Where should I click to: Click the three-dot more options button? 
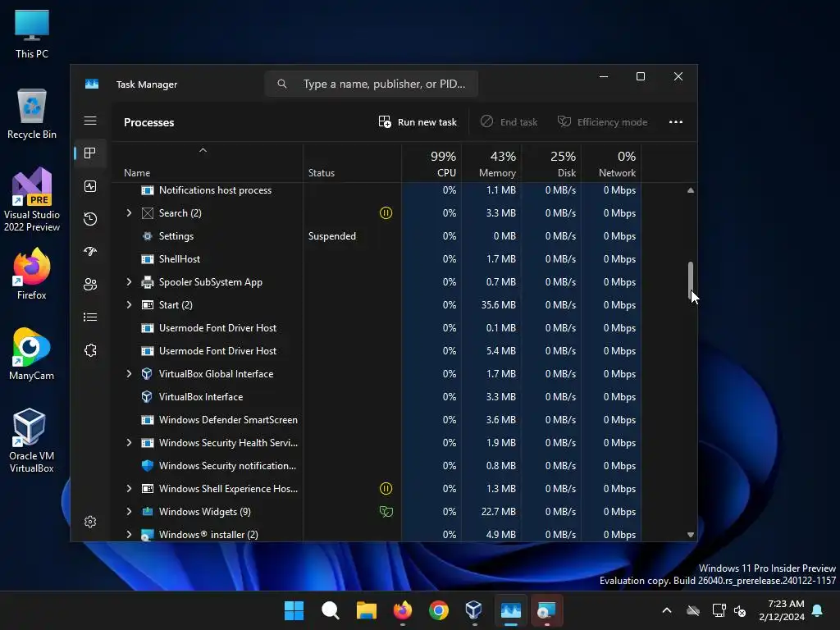676,122
